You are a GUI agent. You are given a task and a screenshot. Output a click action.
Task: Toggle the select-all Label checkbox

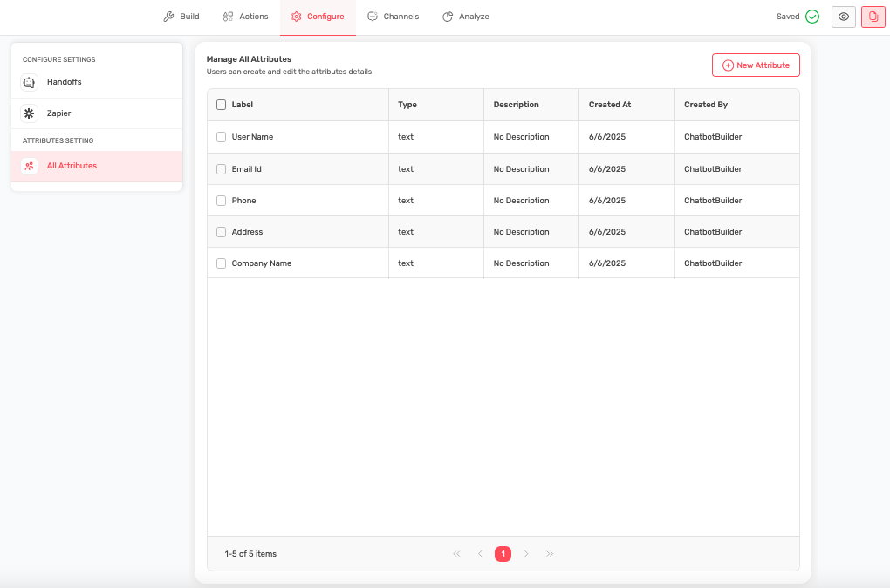221,105
